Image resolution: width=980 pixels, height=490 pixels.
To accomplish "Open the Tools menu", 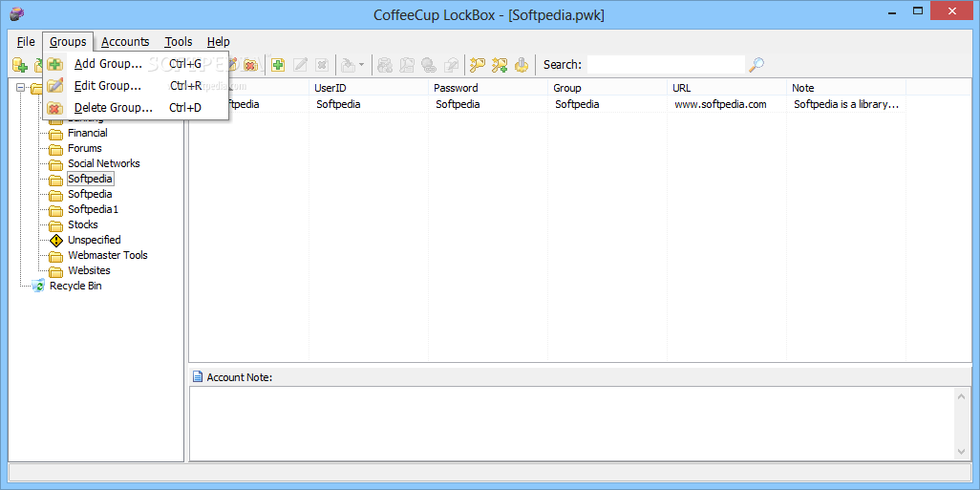I will tap(179, 42).
